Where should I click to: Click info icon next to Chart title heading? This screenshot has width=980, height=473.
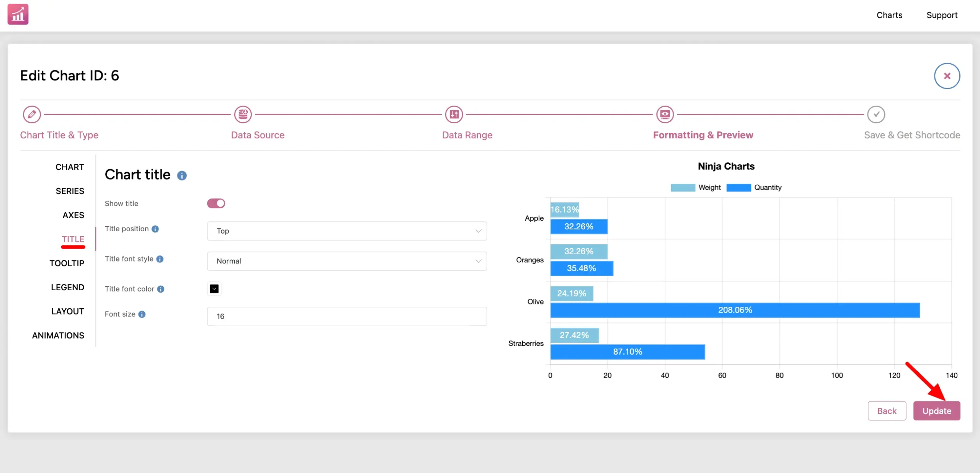pyautogui.click(x=182, y=175)
